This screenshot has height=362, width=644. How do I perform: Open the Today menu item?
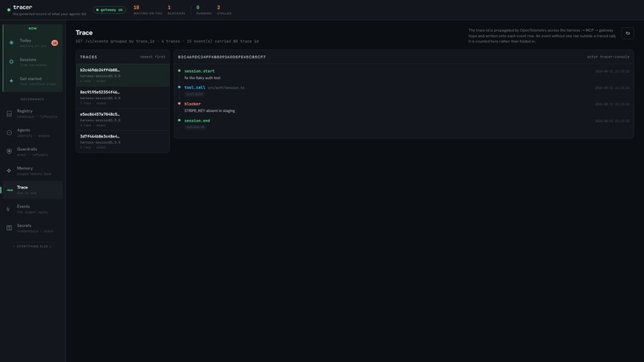click(33, 42)
